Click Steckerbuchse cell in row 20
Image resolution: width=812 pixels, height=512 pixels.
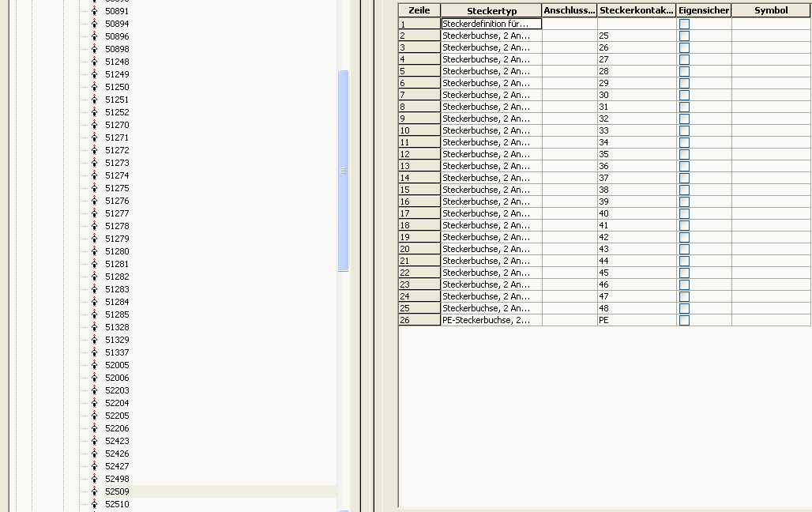tap(491, 249)
